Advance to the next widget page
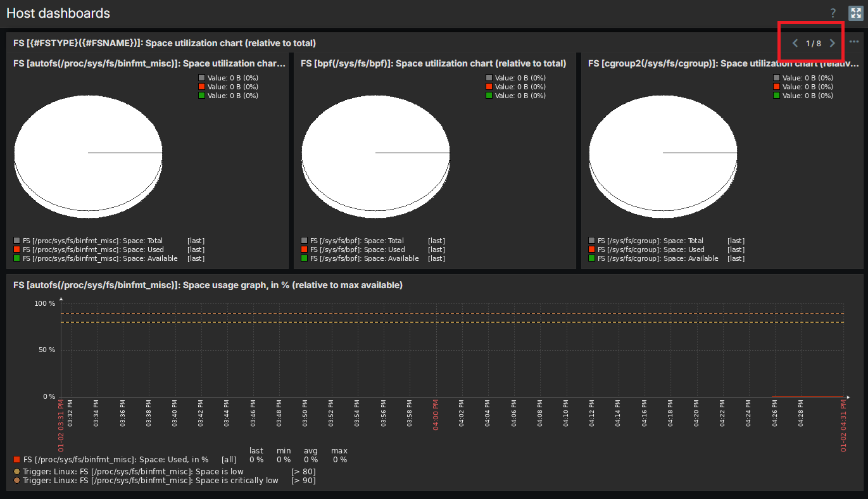The height and width of the screenshot is (499, 868). tap(833, 43)
